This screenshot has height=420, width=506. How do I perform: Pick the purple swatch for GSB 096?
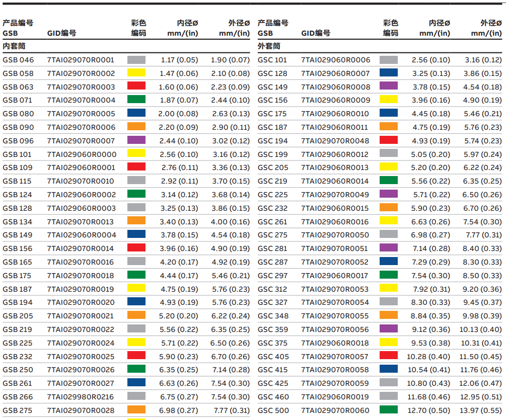(x=136, y=140)
